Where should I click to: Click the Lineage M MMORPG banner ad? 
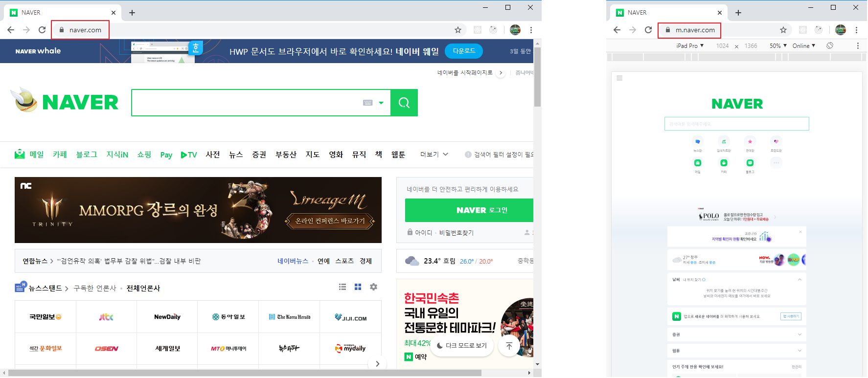[x=198, y=210]
